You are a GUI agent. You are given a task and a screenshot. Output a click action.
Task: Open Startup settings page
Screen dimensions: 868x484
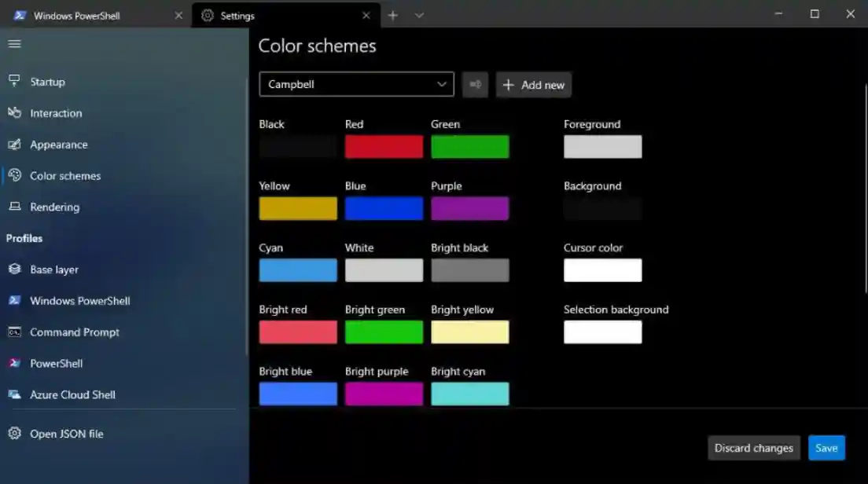pyautogui.click(x=123, y=82)
